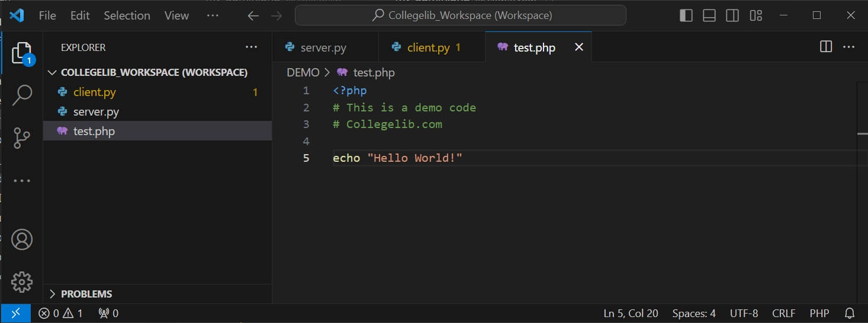Click the elephant icon in the breadcrumb

(x=342, y=72)
